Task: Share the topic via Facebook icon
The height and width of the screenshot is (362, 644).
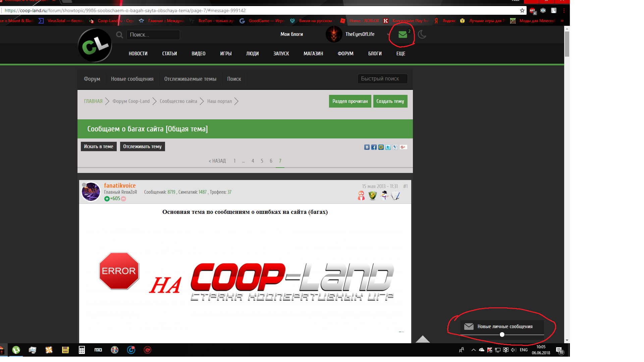Action: [x=374, y=147]
